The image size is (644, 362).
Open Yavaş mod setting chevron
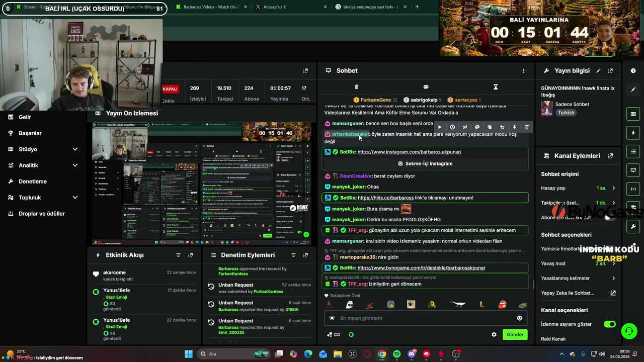[613, 263]
